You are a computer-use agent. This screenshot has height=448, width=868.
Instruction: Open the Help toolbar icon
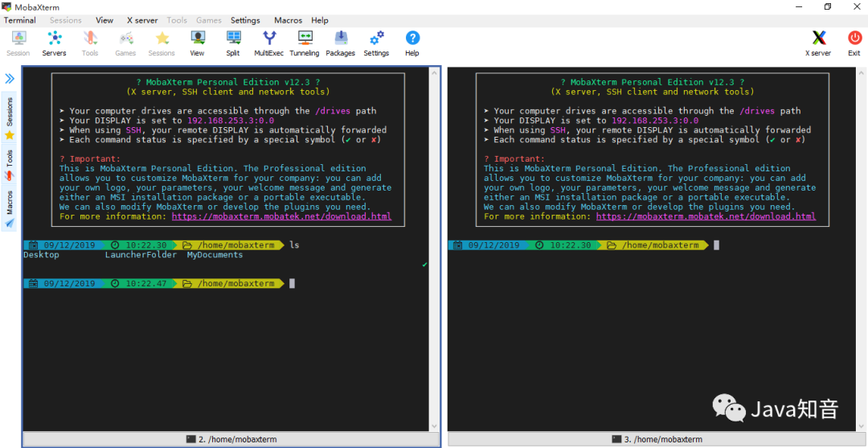click(x=412, y=43)
